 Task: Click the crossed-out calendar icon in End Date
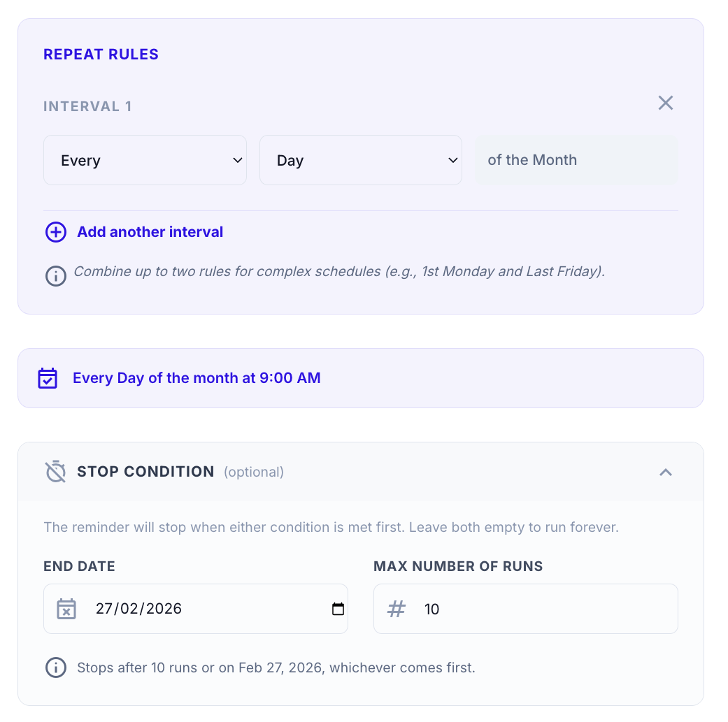point(66,609)
